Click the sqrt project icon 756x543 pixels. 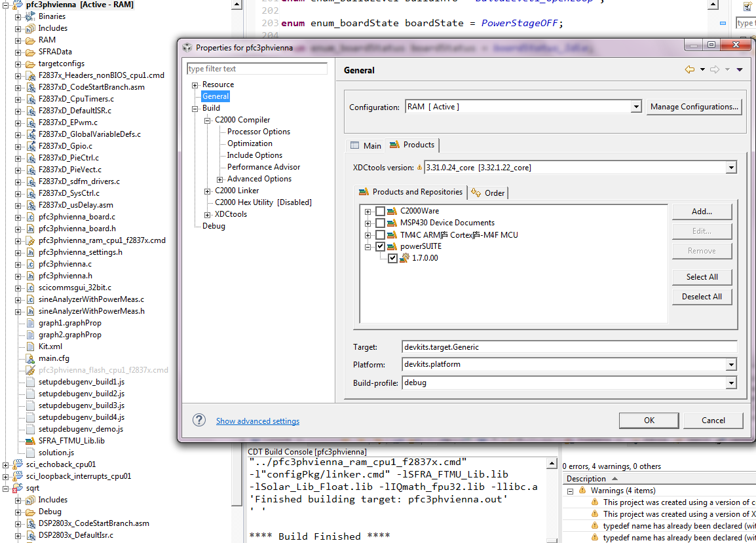pyautogui.click(x=18, y=488)
